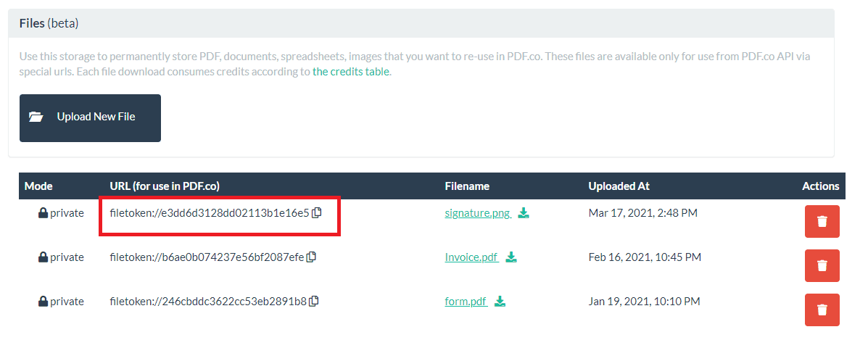Copy the signature.png filetoken URL
868x340 pixels.
316,213
